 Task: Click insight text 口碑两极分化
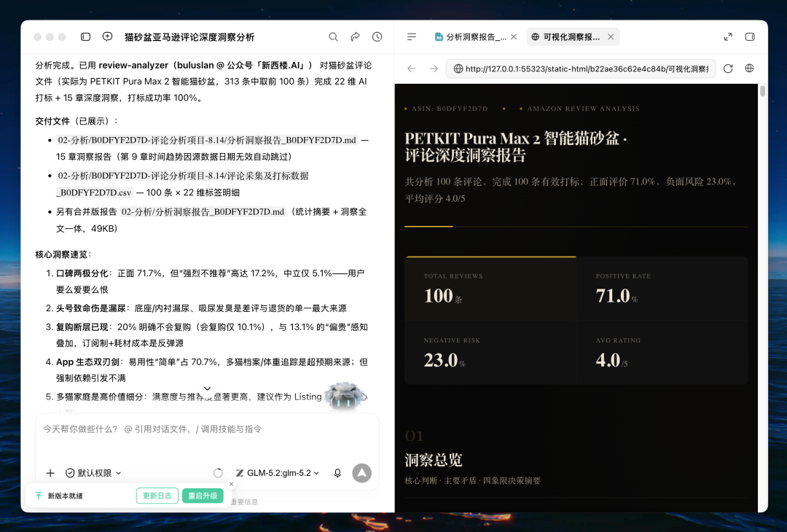point(82,273)
